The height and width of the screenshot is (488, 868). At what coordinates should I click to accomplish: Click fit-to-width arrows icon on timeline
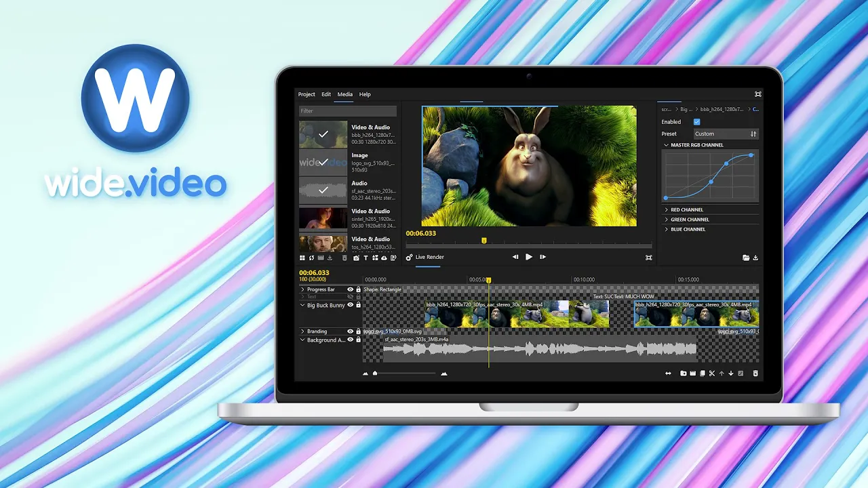tap(669, 373)
